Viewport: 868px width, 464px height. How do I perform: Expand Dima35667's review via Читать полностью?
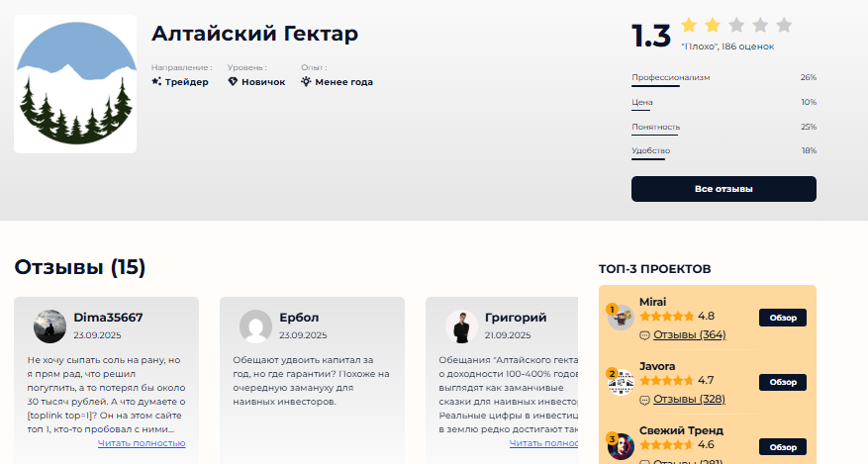(142, 443)
